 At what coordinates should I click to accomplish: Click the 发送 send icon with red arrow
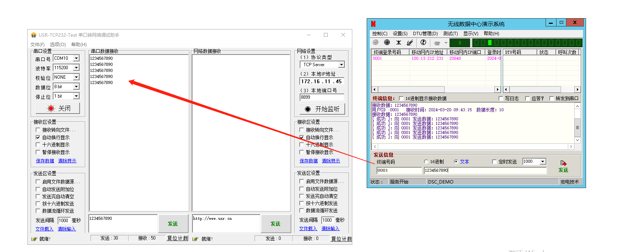click(x=563, y=166)
